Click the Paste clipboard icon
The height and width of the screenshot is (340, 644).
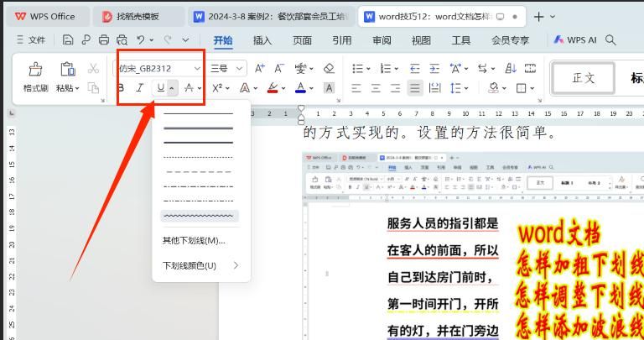coord(68,69)
